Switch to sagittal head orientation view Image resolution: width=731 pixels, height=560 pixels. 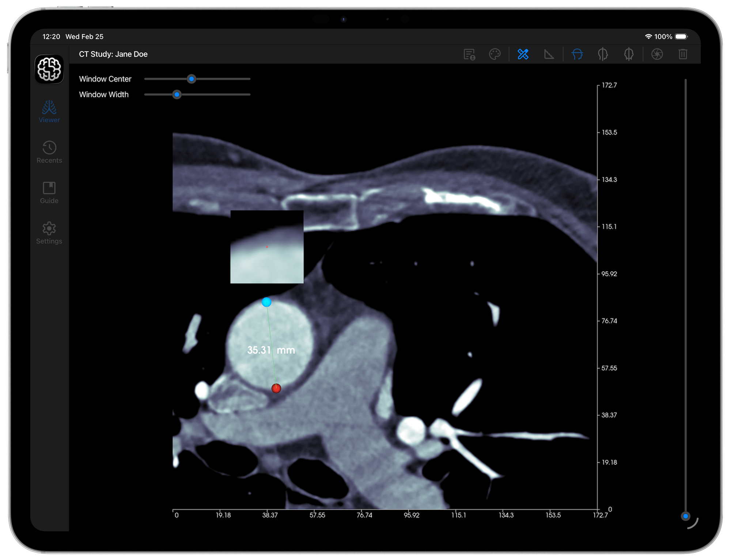tap(603, 54)
